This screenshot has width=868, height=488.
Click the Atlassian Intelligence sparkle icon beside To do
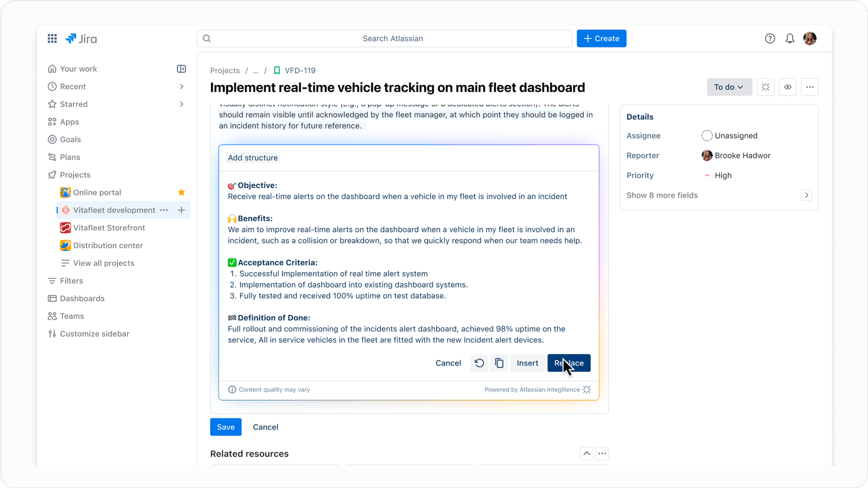[x=766, y=87]
